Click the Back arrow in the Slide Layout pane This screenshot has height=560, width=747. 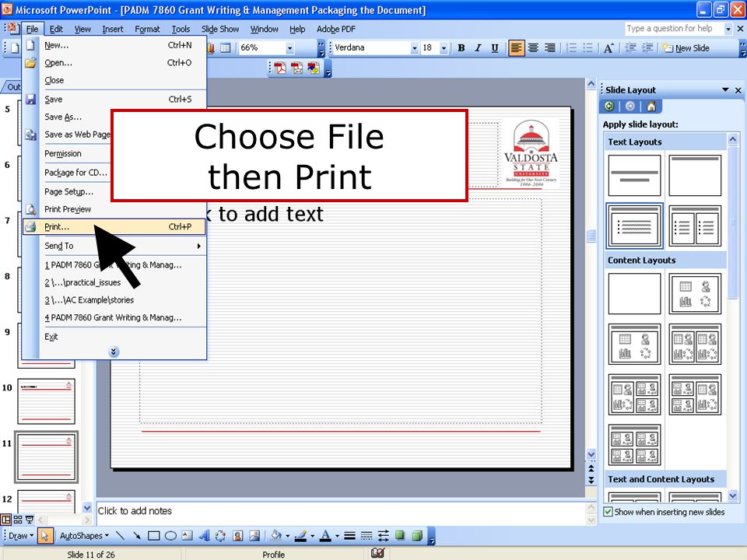point(609,107)
